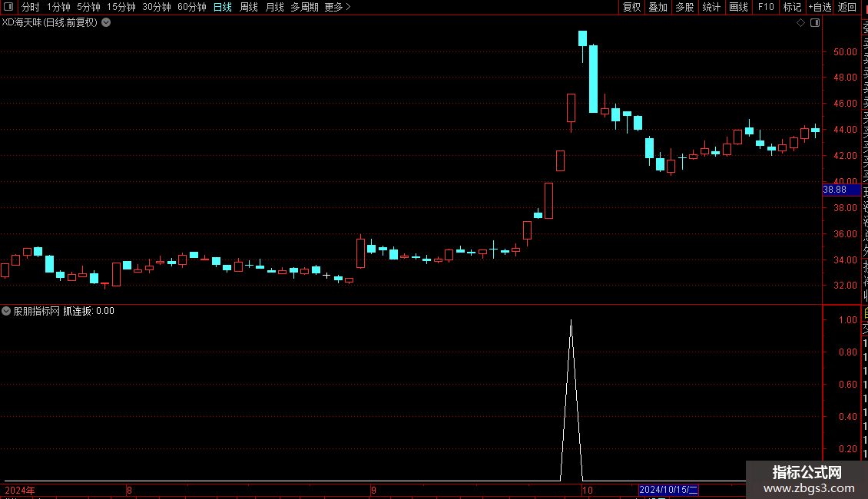This screenshot has height=499, width=868.
Task: Click the 标记 mark button
Action: [792, 7]
